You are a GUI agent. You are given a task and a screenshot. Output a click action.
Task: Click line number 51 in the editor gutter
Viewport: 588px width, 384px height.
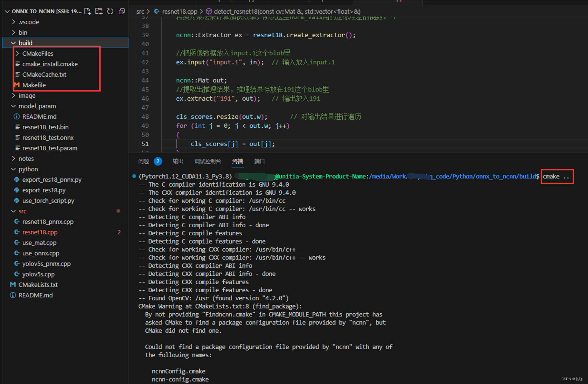(145, 144)
